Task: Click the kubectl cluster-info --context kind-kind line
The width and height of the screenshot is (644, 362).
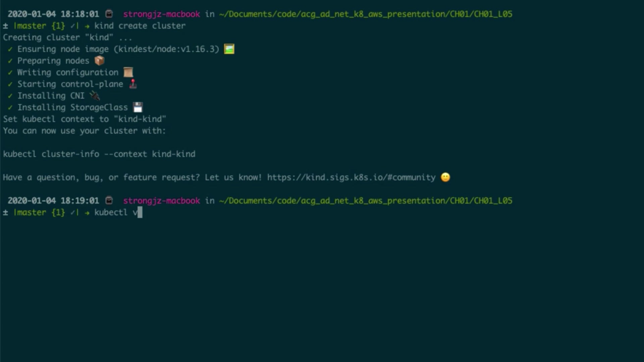Action: [99, 154]
